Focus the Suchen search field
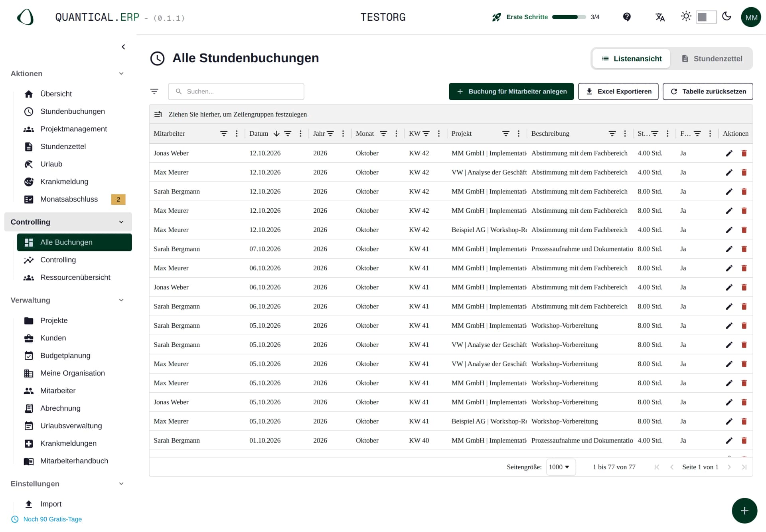766x532 pixels. tap(236, 91)
